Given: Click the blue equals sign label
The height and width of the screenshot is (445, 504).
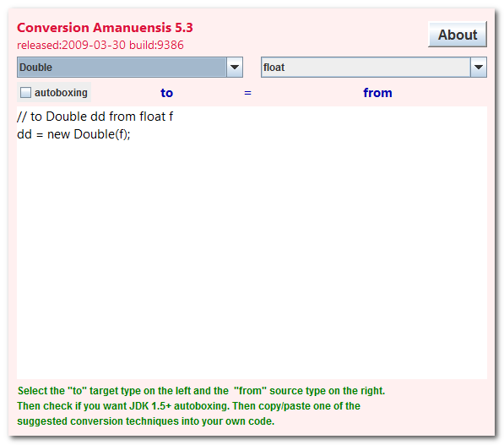Looking at the screenshot, I should tap(247, 93).
